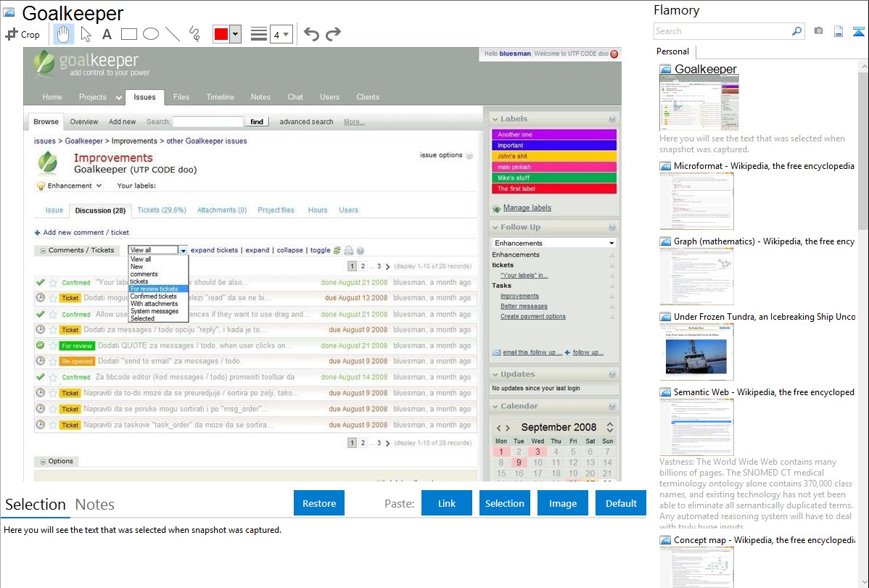
Task: Select the text annotation tool
Action: (107, 34)
